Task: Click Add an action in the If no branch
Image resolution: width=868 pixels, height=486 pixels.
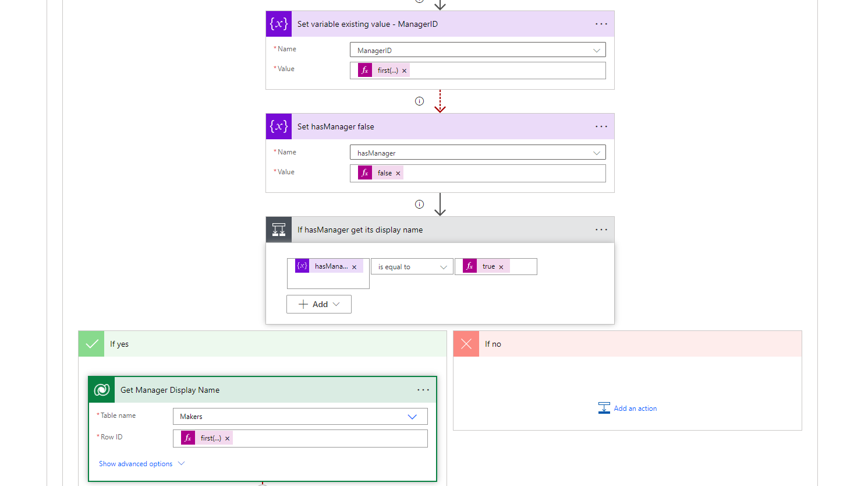Action: 635,408
